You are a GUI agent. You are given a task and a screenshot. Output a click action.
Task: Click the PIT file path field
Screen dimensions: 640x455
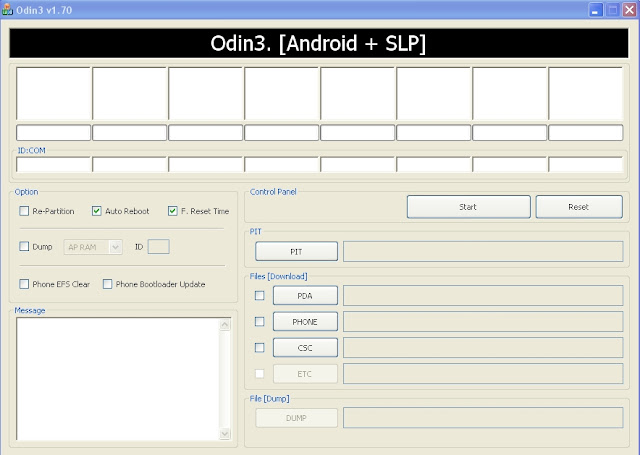point(483,251)
